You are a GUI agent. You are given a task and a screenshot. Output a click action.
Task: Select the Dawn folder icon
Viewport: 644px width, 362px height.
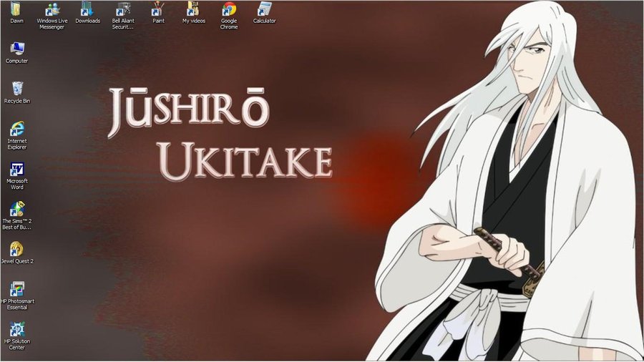click(16, 10)
